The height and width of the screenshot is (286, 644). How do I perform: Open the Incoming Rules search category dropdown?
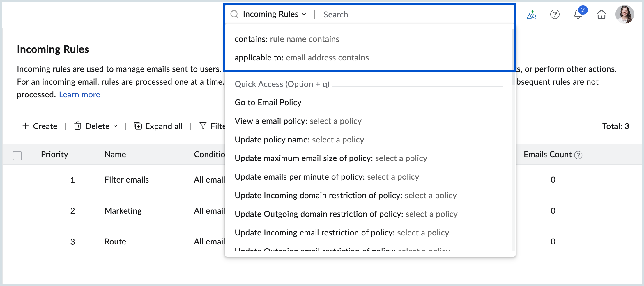click(x=304, y=14)
